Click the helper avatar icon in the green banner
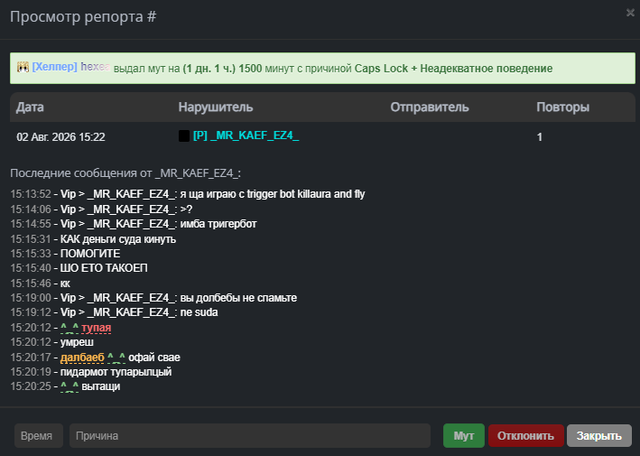 (x=23, y=67)
